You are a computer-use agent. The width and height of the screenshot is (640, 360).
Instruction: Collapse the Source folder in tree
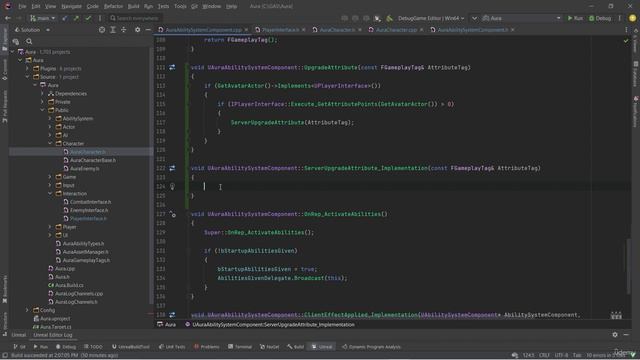(27, 77)
